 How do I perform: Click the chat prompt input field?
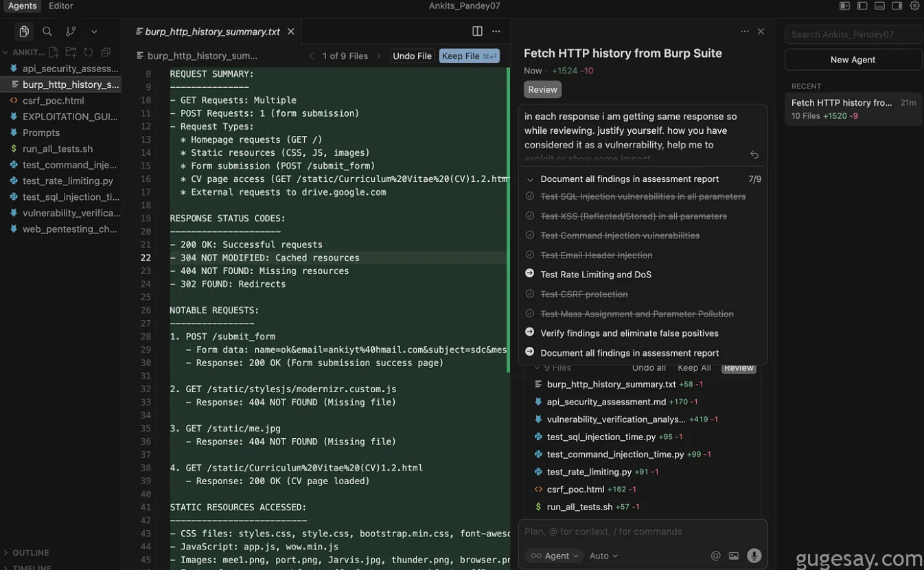(x=642, y=532)
